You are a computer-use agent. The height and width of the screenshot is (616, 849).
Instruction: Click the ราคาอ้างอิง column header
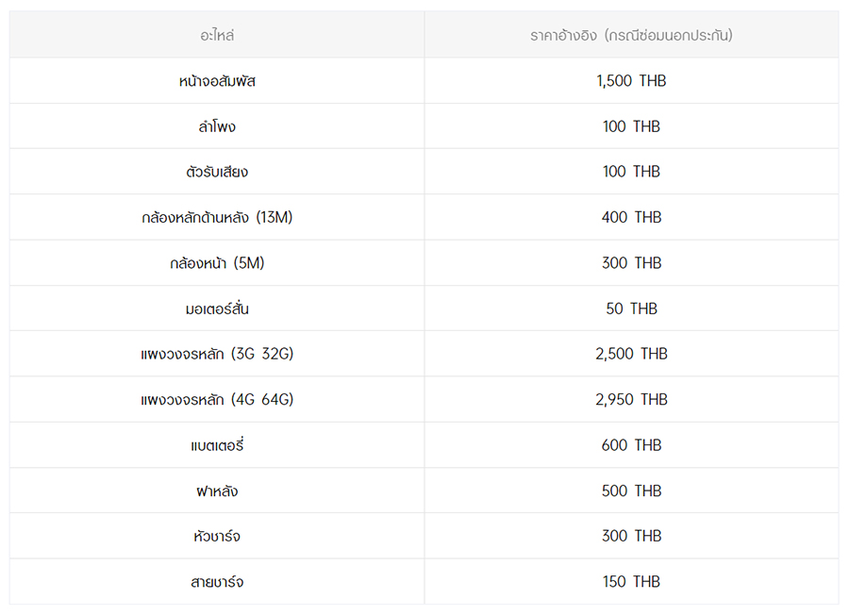pos(631,35)
